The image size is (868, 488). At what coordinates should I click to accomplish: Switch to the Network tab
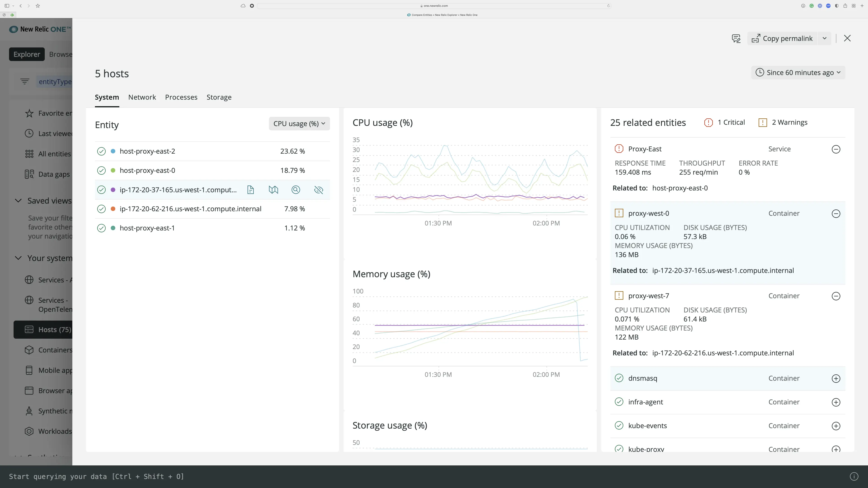142,97
